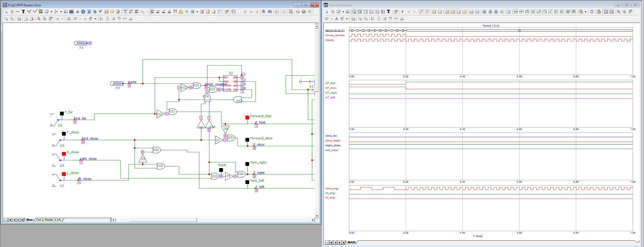Toggle Attribute Text visibility button (glasses over A wave)

coord(131,12)
